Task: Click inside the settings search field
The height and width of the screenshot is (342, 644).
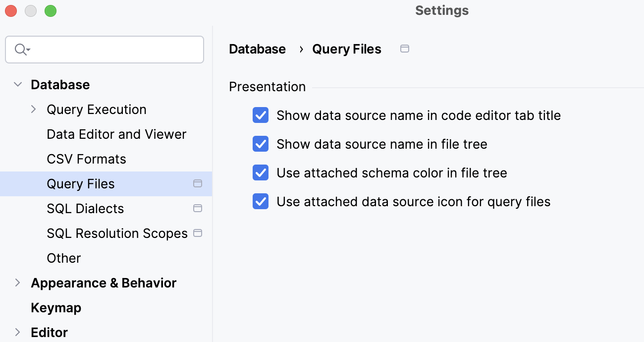Action: click(x=104, y=49)
